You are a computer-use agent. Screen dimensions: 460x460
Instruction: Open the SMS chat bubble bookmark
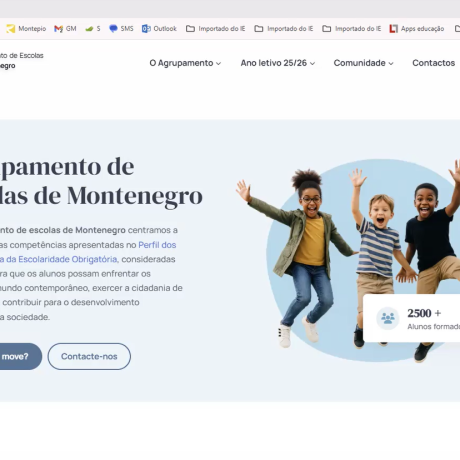[x=121, y=29]
